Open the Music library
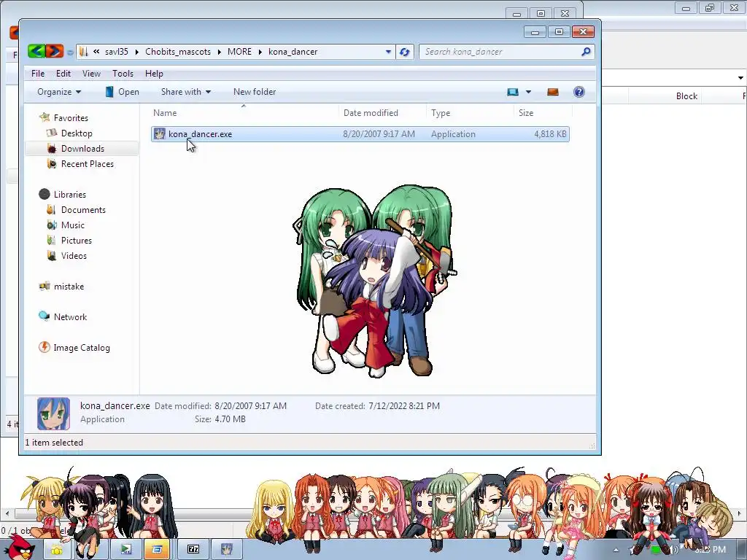Viewport: 747px width, 560px height. (x=72, y=225)
